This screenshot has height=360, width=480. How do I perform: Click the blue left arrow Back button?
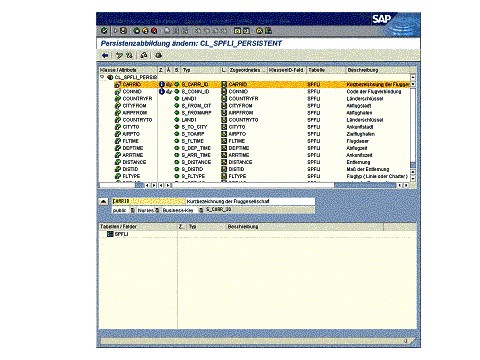tap(105, 55)
